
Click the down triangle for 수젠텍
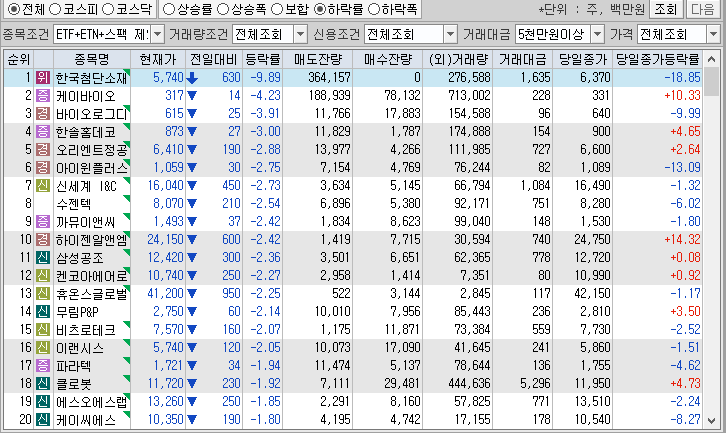[192, 204]
